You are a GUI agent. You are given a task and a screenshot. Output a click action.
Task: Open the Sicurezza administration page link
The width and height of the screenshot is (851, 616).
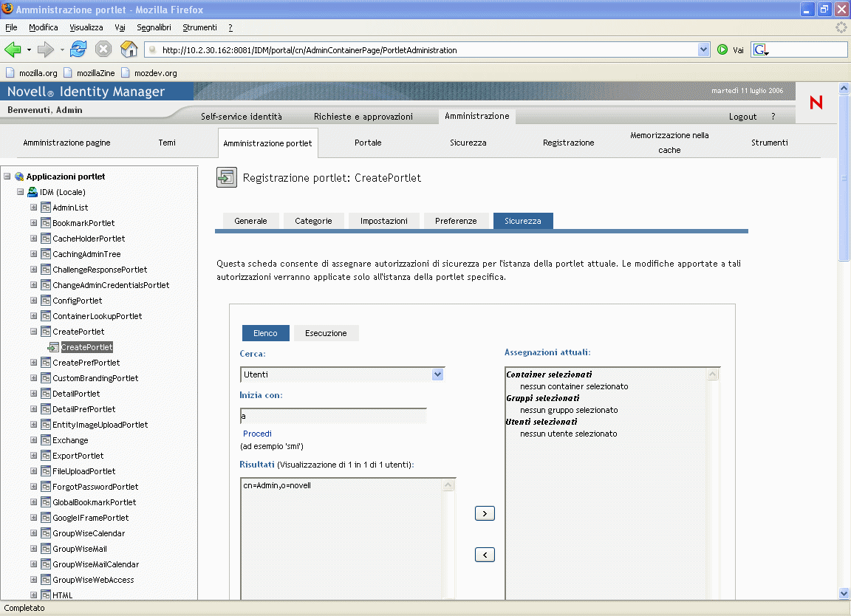pyautogui.click(x=468, y=143)
